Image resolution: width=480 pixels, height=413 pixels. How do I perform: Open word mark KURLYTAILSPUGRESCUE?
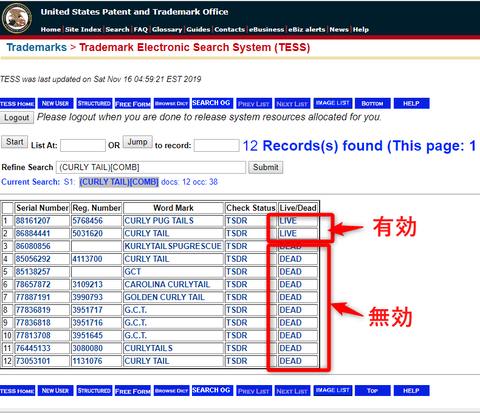[173, 246]
